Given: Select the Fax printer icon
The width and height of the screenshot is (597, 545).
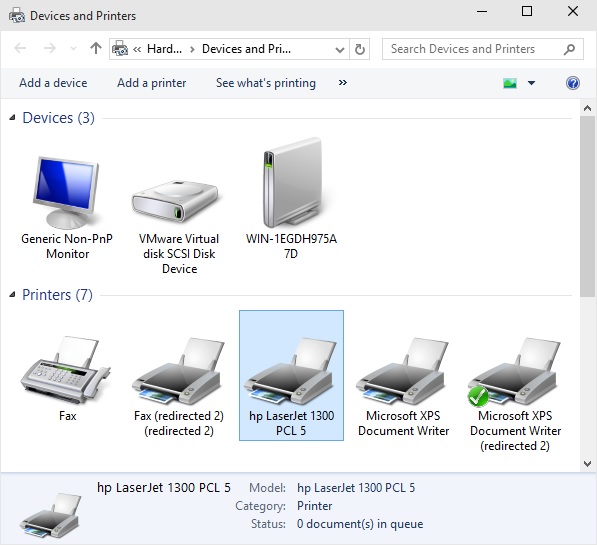Looking at the screenshot, I should (x=65, y=369).
